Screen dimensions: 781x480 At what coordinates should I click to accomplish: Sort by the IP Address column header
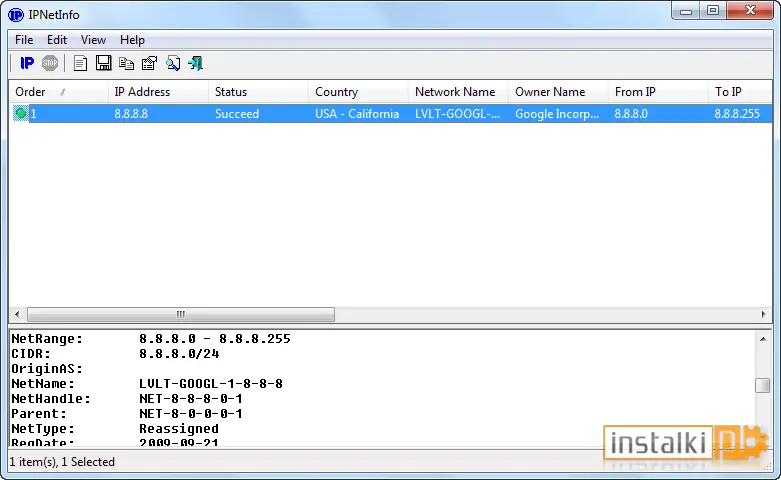158,92
